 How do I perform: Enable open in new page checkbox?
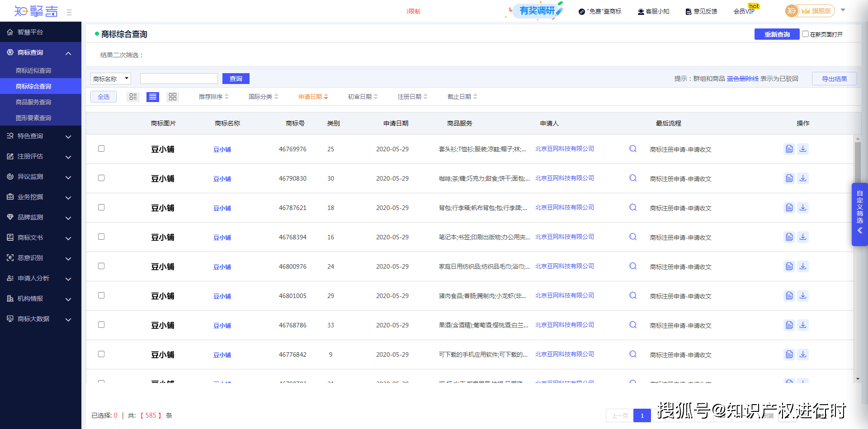(x=805, y=34)
